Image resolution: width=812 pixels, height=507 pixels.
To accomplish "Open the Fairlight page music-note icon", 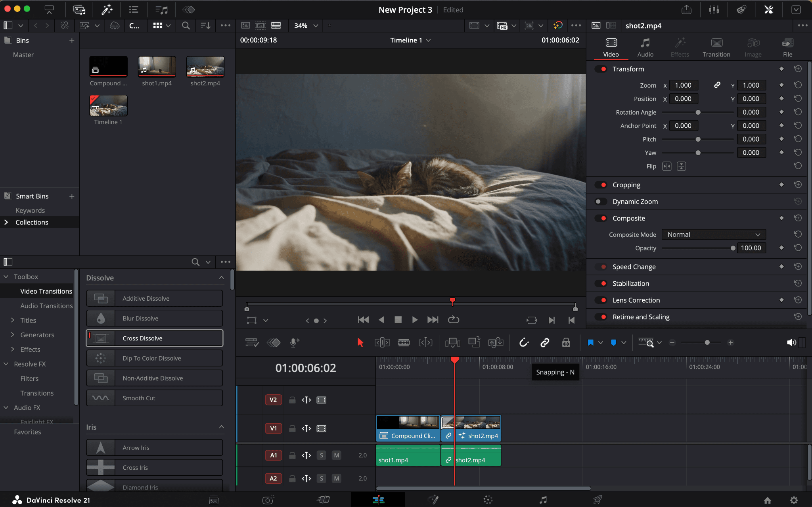I will coord(543,500).
